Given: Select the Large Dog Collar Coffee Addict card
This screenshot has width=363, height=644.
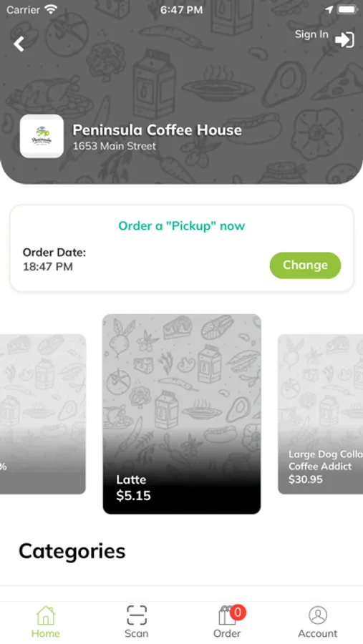Looking at the screenshot, I should pos(321,414).
